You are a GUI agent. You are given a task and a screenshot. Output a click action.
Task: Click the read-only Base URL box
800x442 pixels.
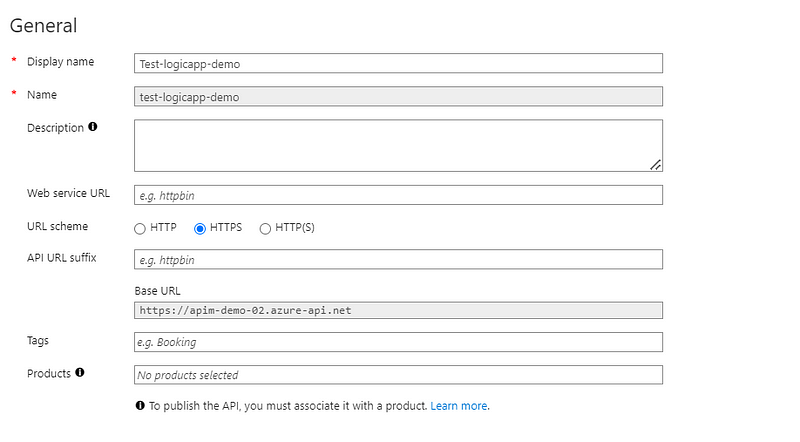point(398,310)
